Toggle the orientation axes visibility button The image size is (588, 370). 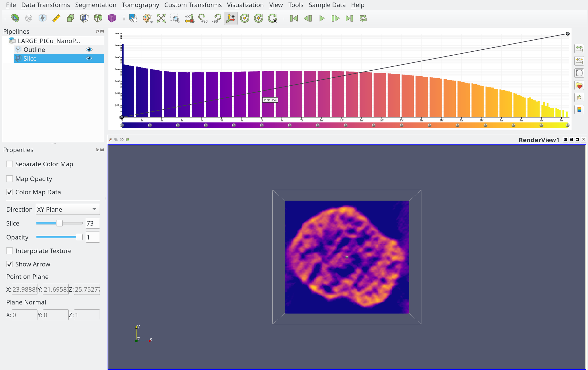231,18
